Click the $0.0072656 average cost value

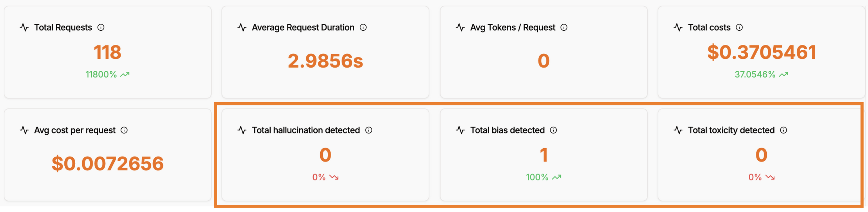[x=107, y=164]
